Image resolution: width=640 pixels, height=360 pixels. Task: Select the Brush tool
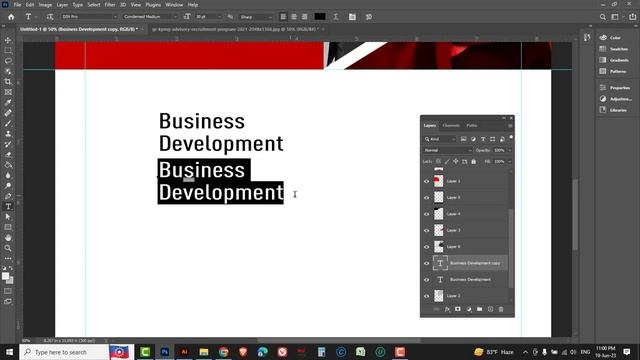[x=8, y=123]
